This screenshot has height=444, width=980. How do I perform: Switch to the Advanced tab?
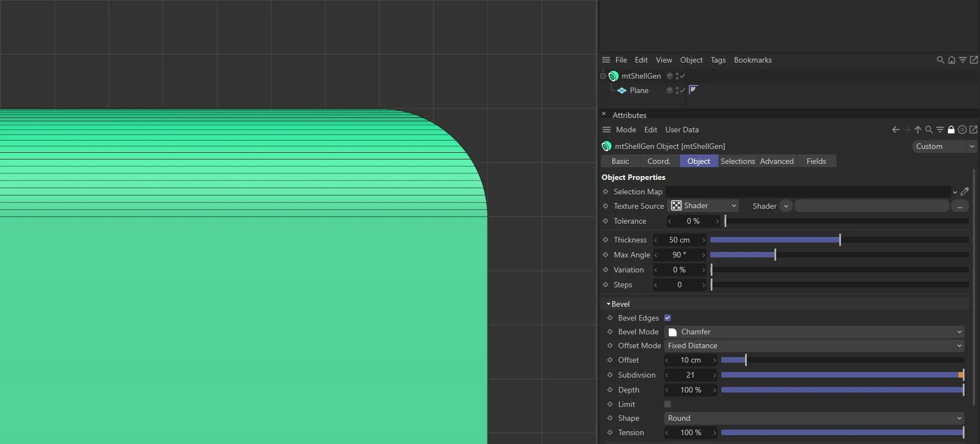777,161
